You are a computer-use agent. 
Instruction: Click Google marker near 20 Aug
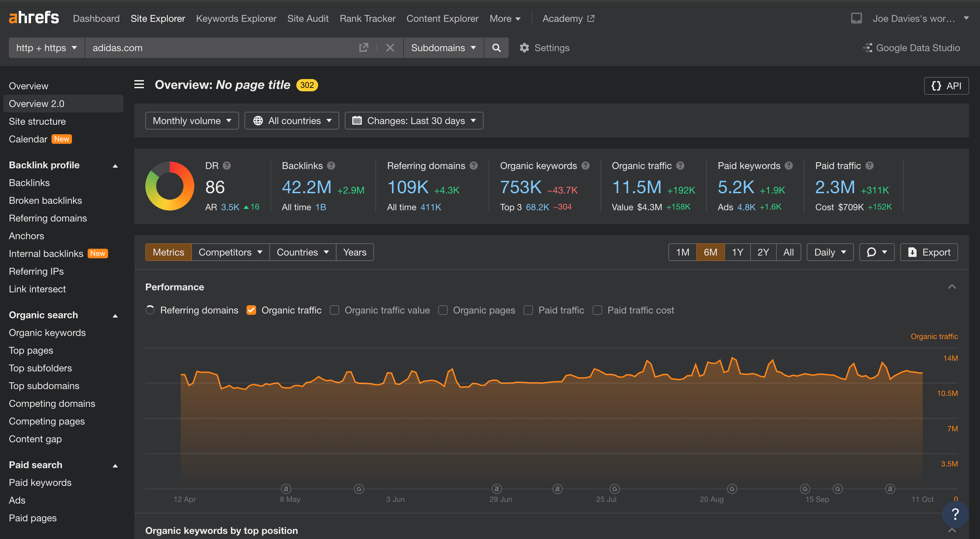click(732, 489)
